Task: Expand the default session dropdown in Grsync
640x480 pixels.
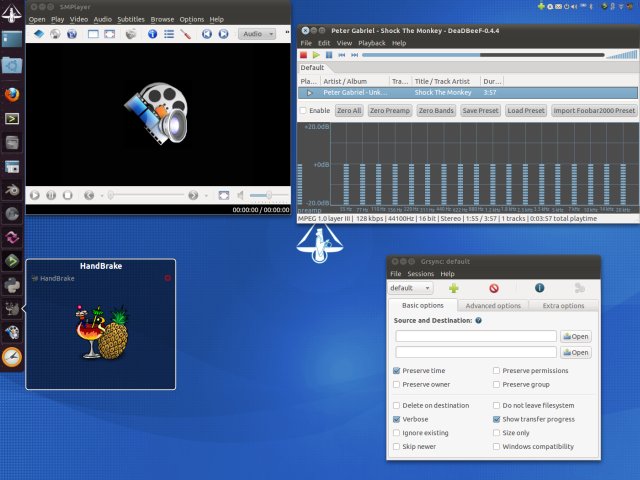Action: [x=409, y=288]
